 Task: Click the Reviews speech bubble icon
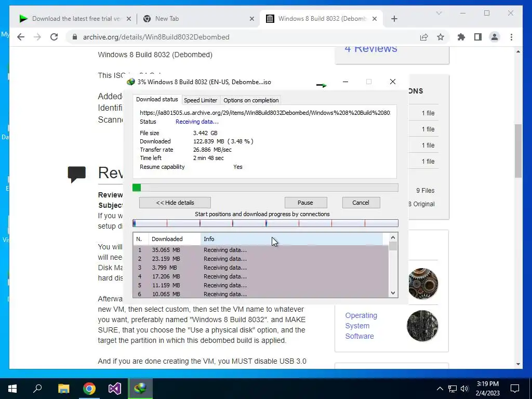coord(77,175)
